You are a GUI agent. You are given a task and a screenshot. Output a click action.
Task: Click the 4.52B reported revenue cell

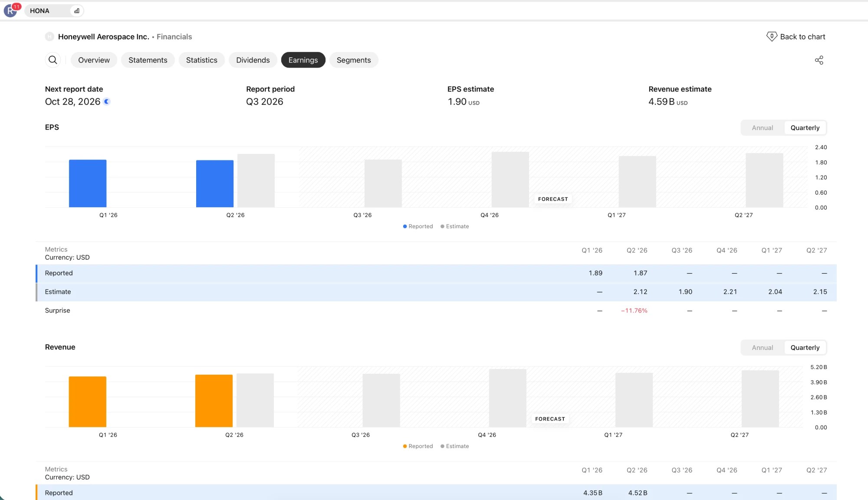pyautogui.click(x=638, y=493)
